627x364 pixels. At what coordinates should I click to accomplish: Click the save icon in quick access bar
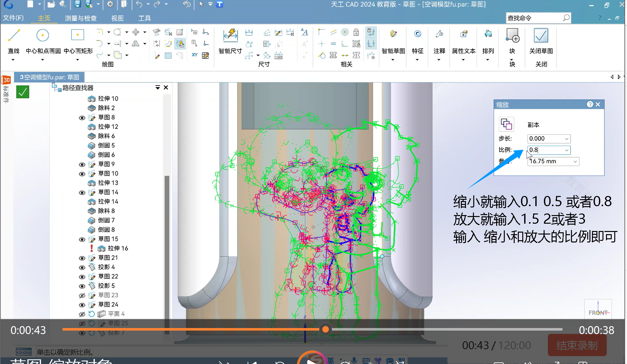(77, 4)
